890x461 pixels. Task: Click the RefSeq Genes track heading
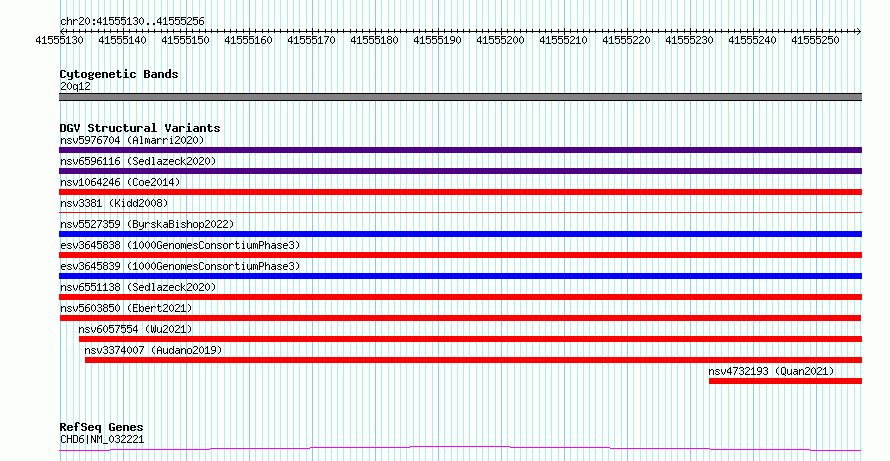[102, 427]
